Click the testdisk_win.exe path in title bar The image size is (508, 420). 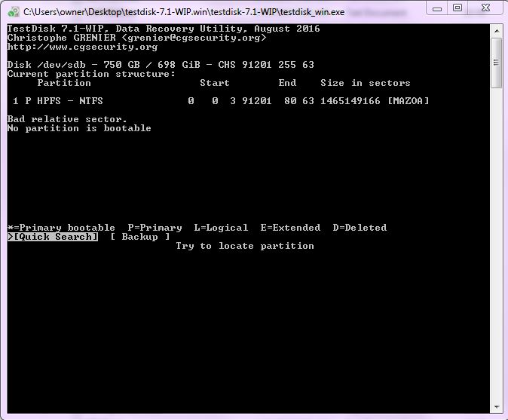pos(184,12)
